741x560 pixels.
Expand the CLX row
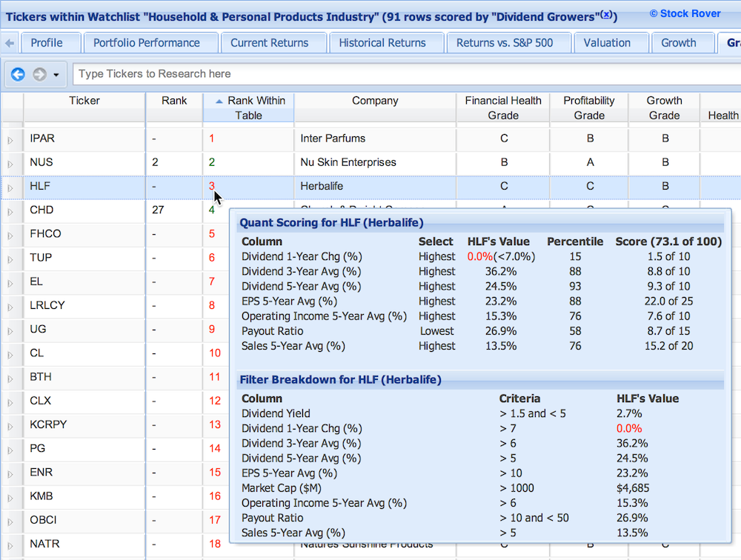tap(10, 403)
